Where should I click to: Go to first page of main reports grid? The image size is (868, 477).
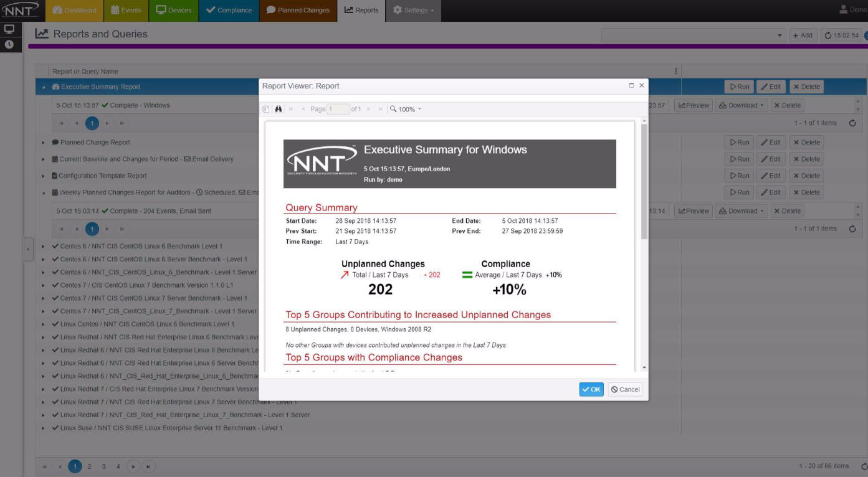[x=45, y=466]
